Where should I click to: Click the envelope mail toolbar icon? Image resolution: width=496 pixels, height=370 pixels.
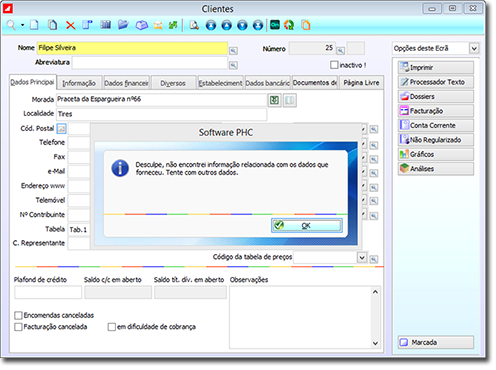(x=158, y=26)
